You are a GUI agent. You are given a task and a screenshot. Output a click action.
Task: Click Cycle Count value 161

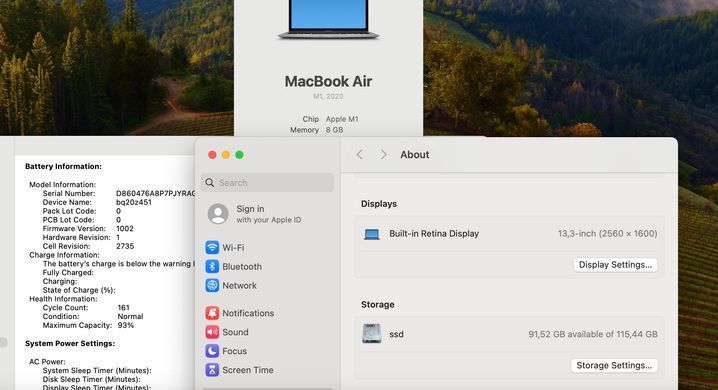pyautogui.click(x=123, y=308)
